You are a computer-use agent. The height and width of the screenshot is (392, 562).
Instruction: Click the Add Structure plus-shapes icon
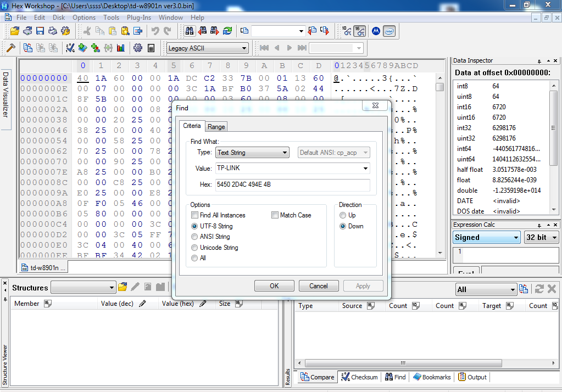click(x=96, y=48)
